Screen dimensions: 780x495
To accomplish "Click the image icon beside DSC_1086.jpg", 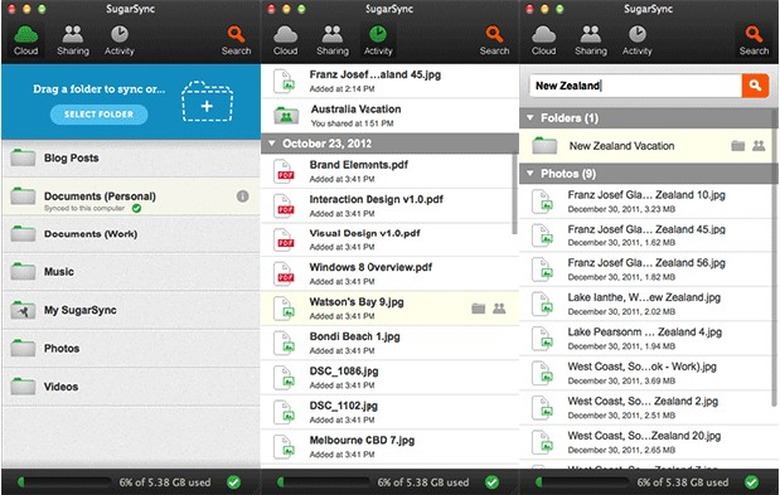I will (285, 378).
